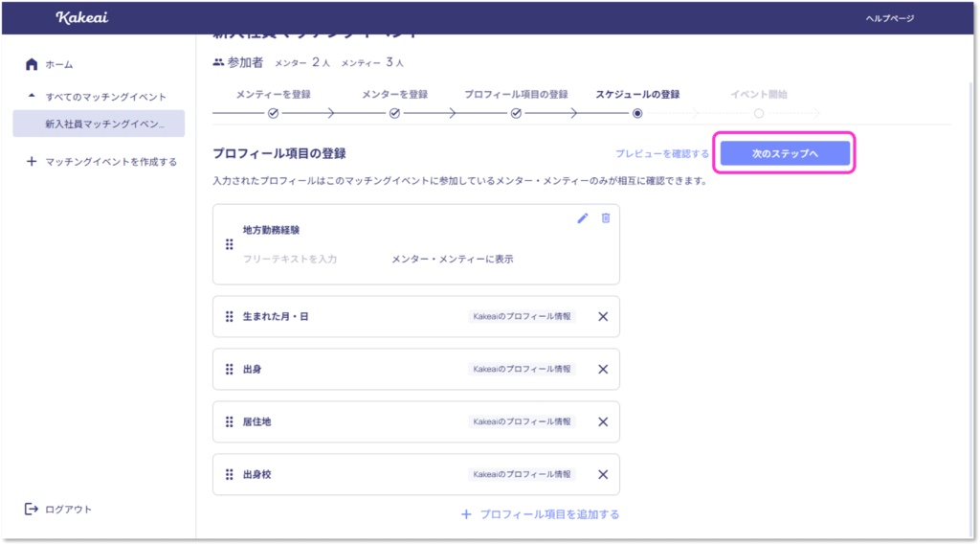Click the pencil edit icon on 地方勤務経験
The image size is (980, 545).
(583, 218)
